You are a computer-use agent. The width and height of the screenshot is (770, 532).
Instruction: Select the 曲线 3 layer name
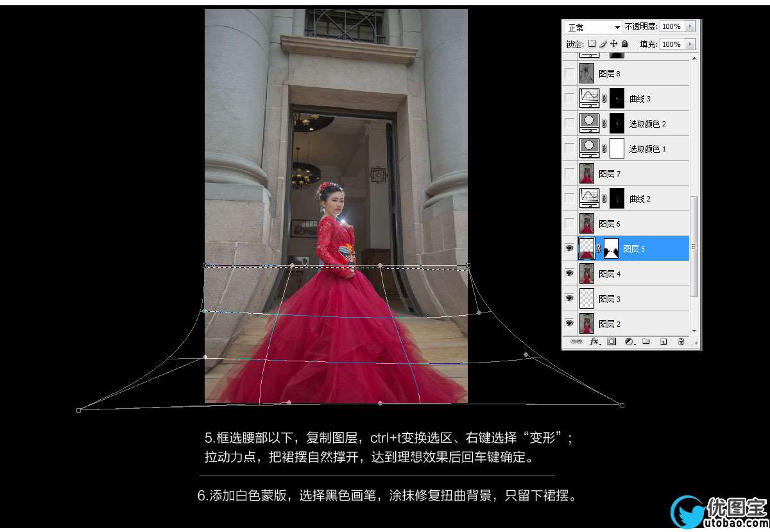click(640, 99)
